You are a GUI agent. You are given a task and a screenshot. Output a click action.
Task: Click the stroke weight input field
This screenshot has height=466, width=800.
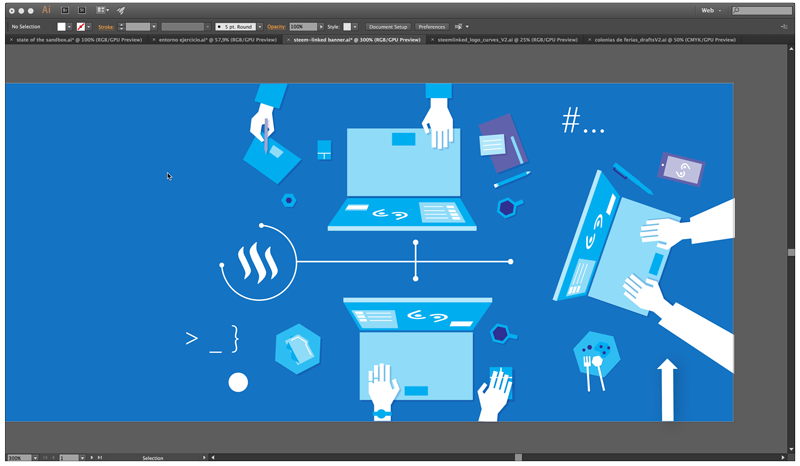pos(138,27)
